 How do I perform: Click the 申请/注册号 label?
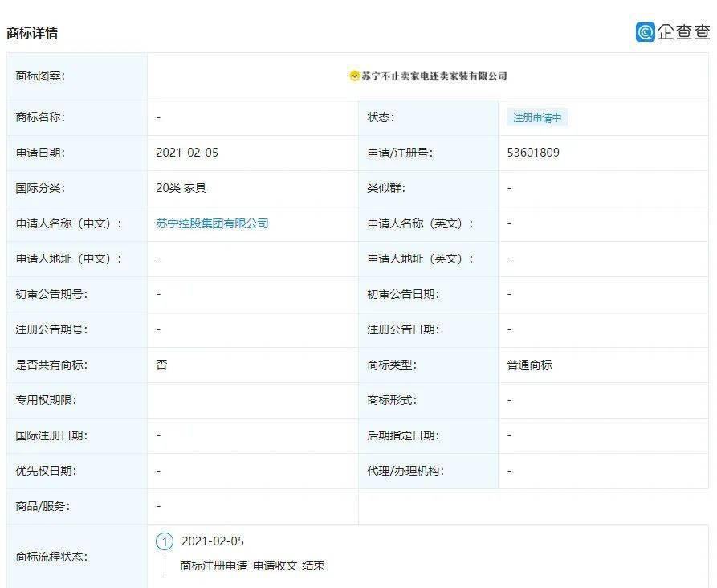point(400,153)
